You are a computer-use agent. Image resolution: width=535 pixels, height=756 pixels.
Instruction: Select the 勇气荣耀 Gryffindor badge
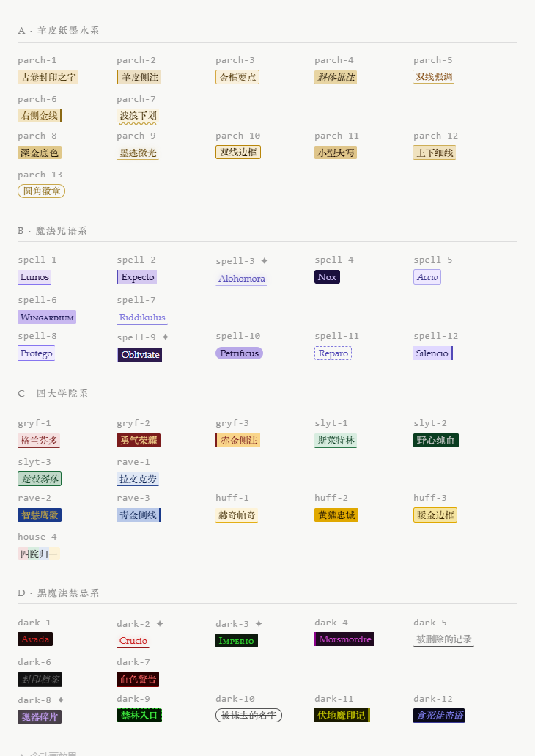pos(139,441)
